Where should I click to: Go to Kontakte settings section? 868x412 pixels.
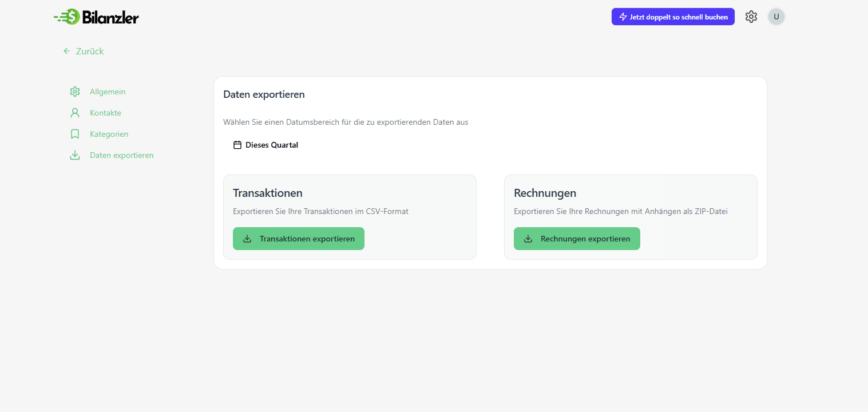click(105, 113)
